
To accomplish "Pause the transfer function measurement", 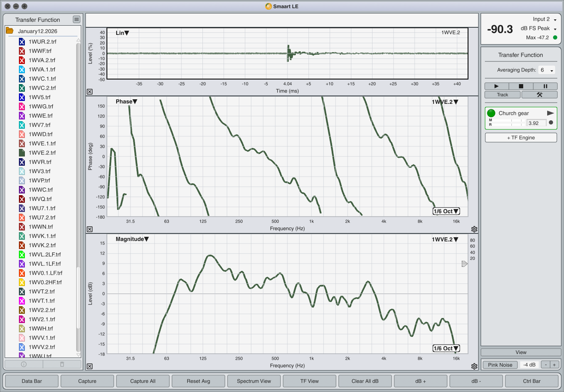I will pyautogui.click(x=545, y=86).
